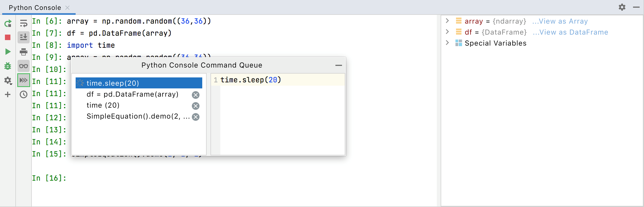
Task: Toggle soft-wrap in the console
Action: tap(23, 23)
